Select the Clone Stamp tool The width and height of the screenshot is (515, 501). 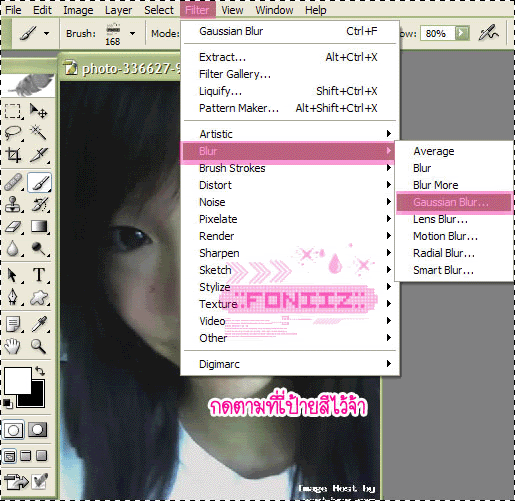pos(13,204)
